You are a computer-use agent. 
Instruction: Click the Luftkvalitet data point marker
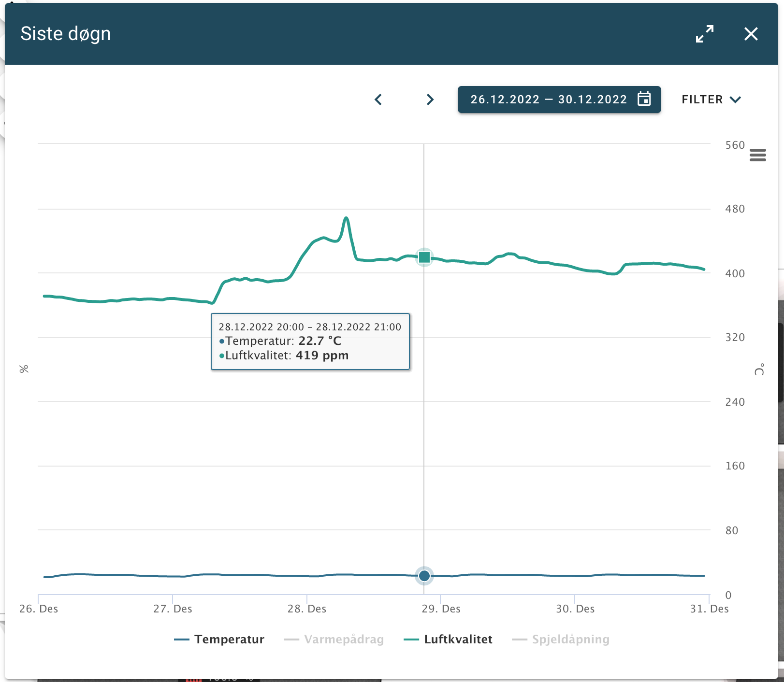[x=424, y=257]
